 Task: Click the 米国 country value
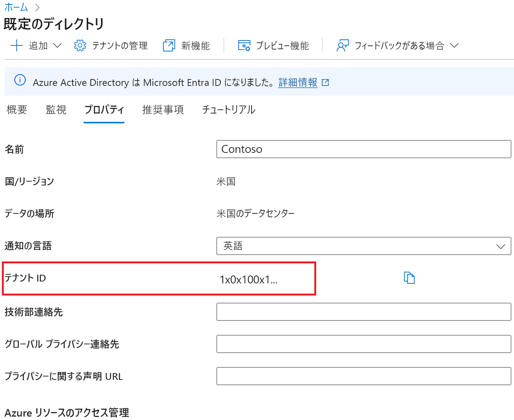(226, 182)
